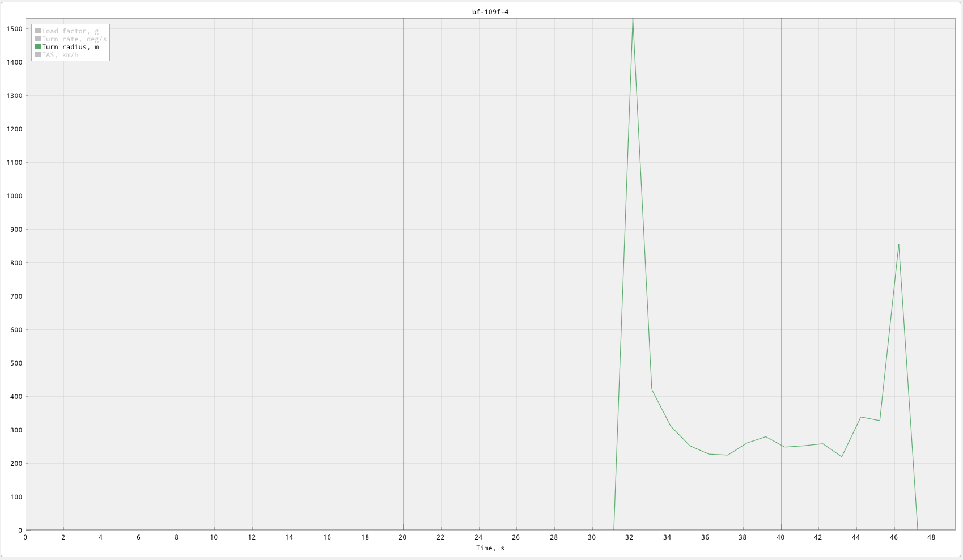
Task: Click the gray swatch beside TAS
Action: pos(38,55)
